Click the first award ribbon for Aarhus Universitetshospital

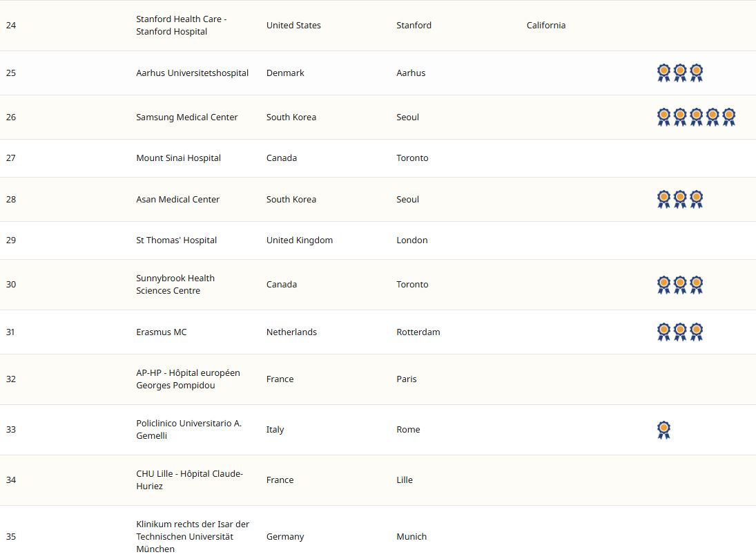[x=663, y=73]
